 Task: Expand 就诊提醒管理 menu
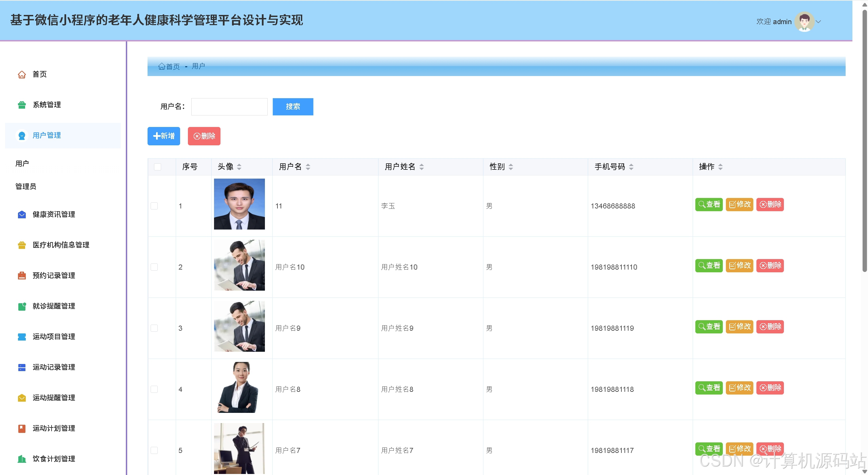(x=63, y=306)
